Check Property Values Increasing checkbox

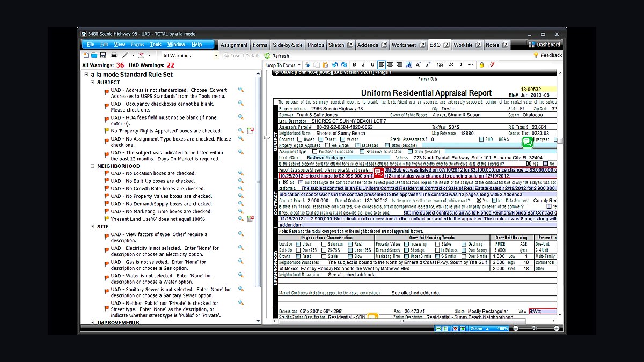point(406,244)
